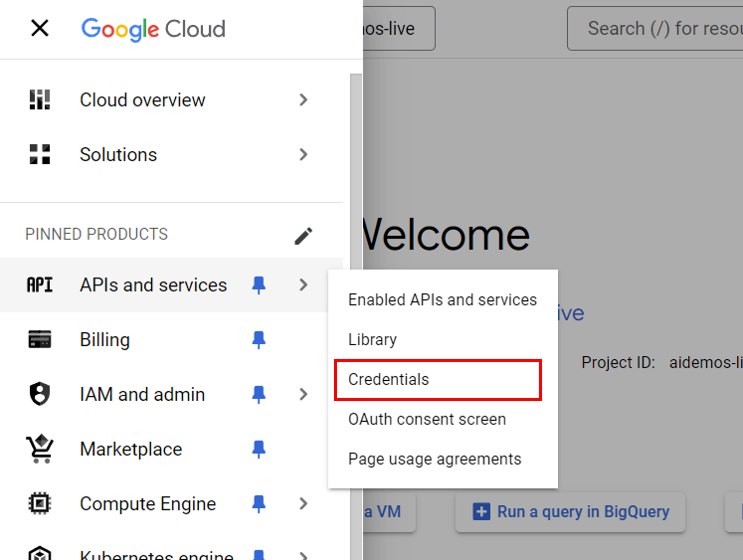The width and height of the screenshot is (743, 560).
Task: Expand the IAM and admin chevron
Action: 304,394
